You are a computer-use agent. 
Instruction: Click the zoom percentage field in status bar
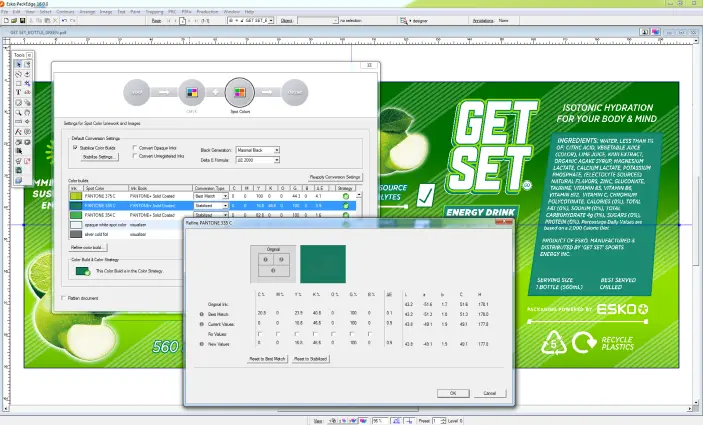(379, 421)
